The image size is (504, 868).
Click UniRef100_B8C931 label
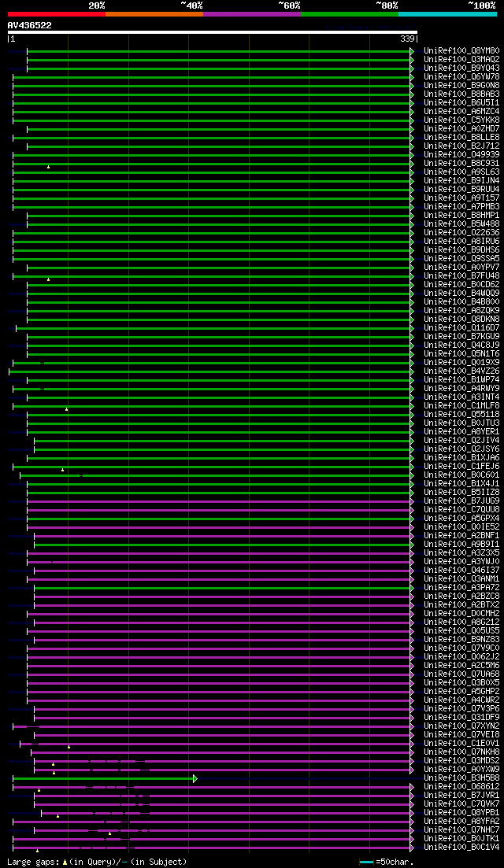click(461, 164)
